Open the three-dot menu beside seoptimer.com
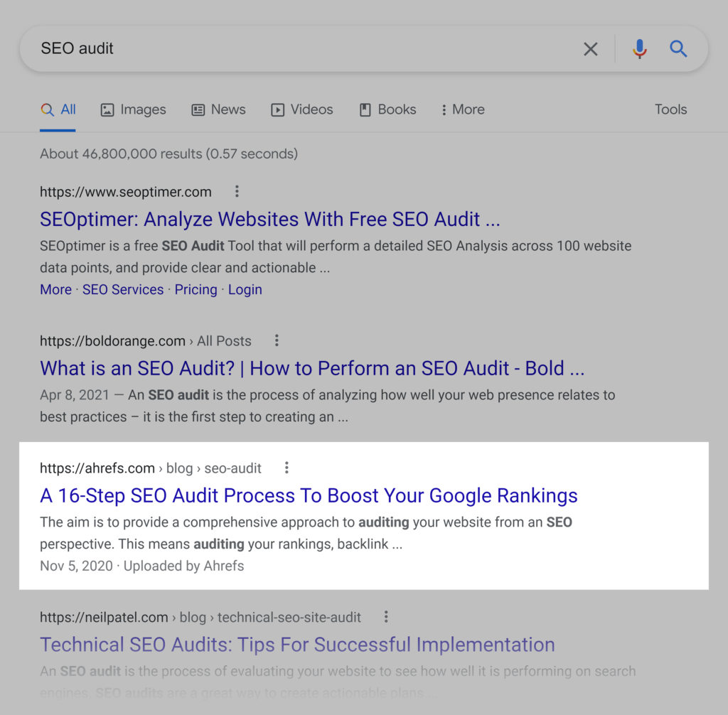Screen dimensions: 728x715 coord(237,191)
